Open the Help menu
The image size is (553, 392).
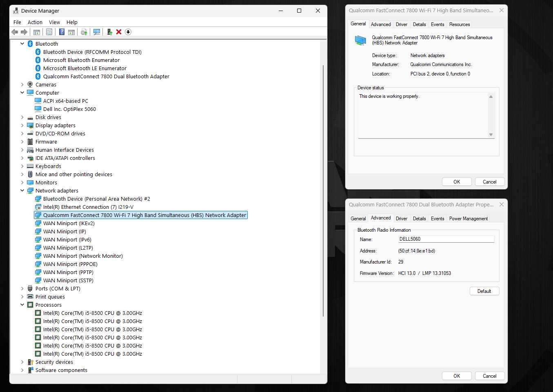pyautogui.click(x=72, y=22)
